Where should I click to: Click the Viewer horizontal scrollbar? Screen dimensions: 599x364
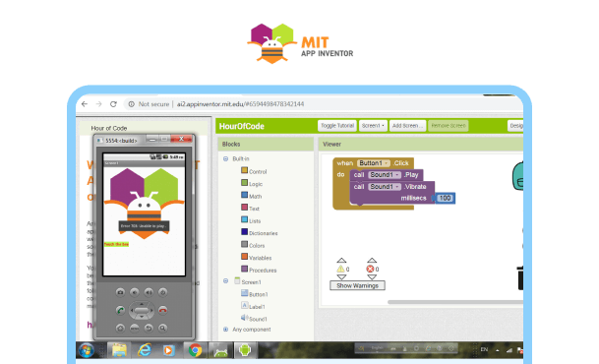pos(455,302)
